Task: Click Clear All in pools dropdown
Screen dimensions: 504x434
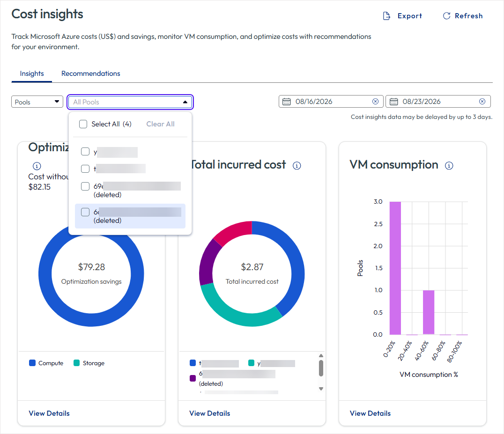Action: (160, 124)
